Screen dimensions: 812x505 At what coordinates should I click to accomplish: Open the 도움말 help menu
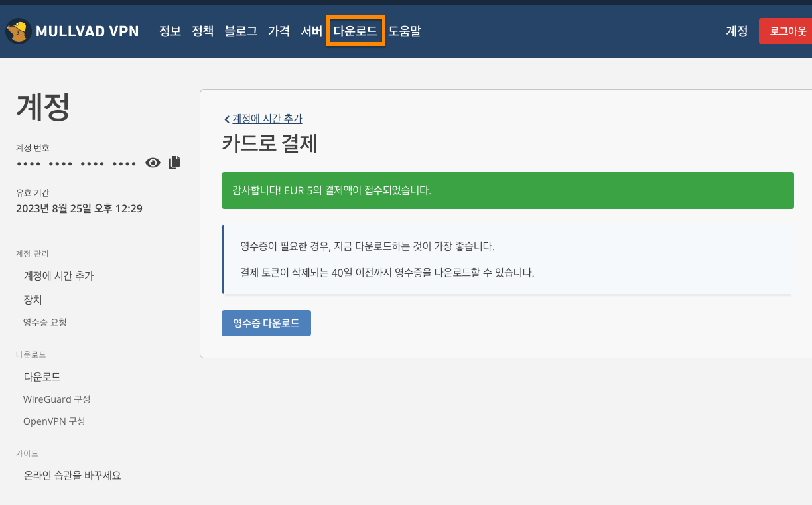[x=404, y=31]
